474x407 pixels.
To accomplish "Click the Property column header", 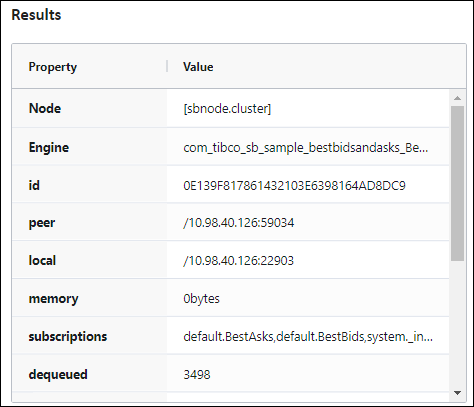I will pos(89,66).
